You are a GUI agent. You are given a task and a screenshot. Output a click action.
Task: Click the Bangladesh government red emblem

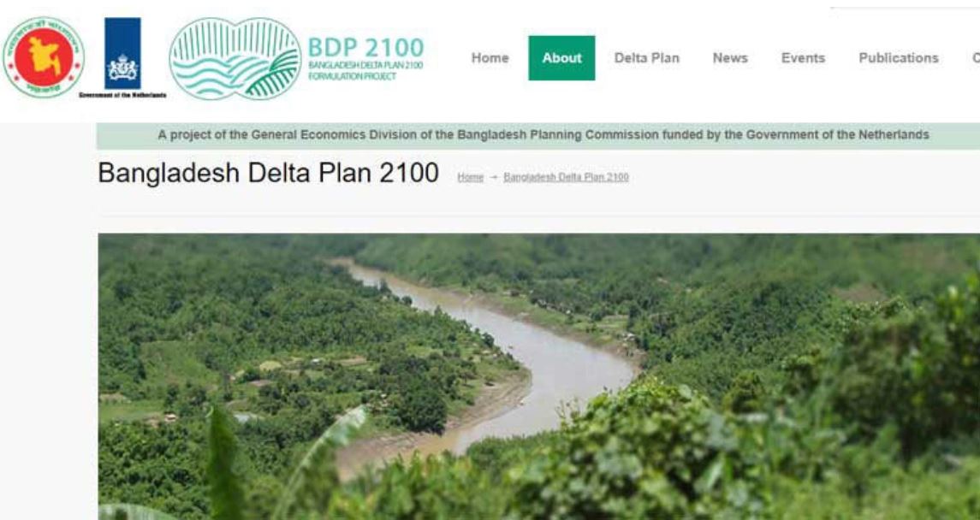[43, 57]
